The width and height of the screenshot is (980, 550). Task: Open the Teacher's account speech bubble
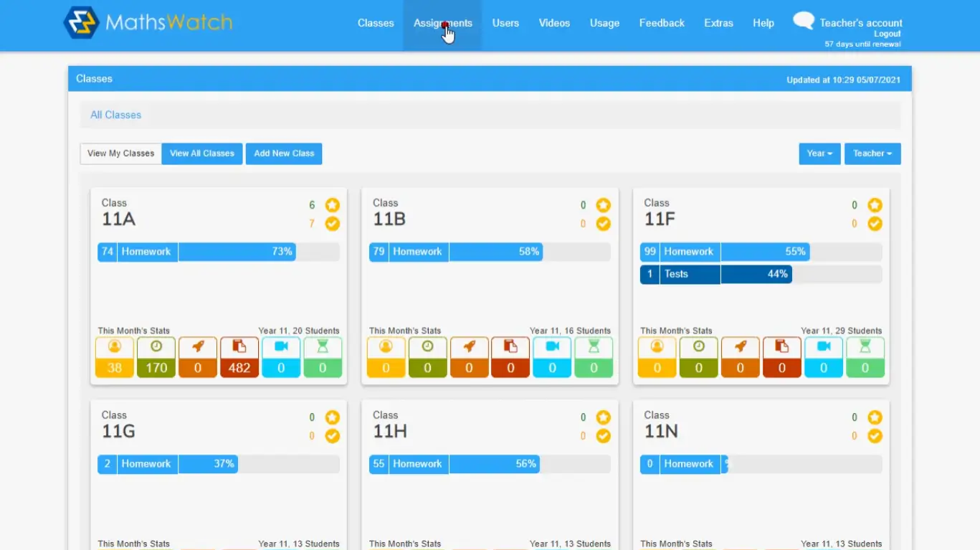803,21
